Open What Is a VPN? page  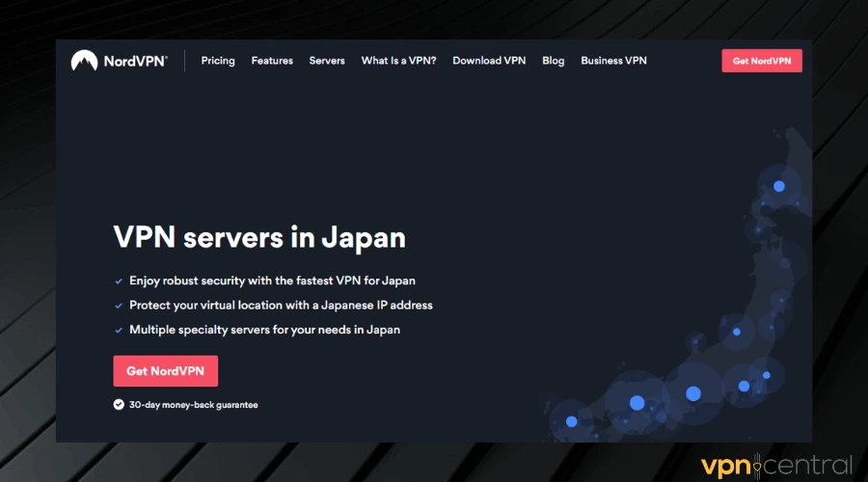click(x=398, y=61)
